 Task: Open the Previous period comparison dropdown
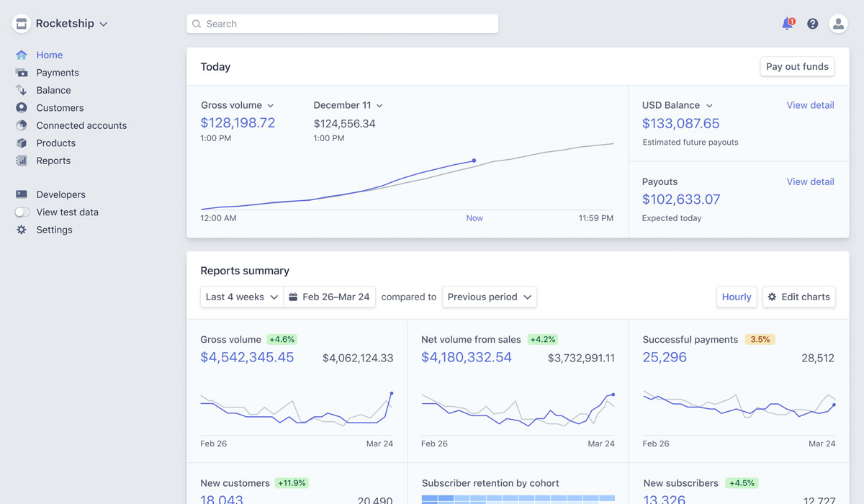490,297
